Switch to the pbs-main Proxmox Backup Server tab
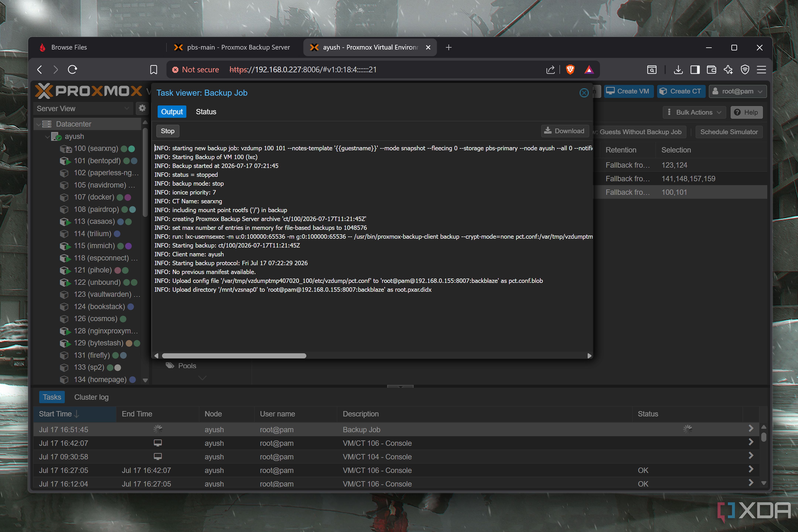 point(234,47)
